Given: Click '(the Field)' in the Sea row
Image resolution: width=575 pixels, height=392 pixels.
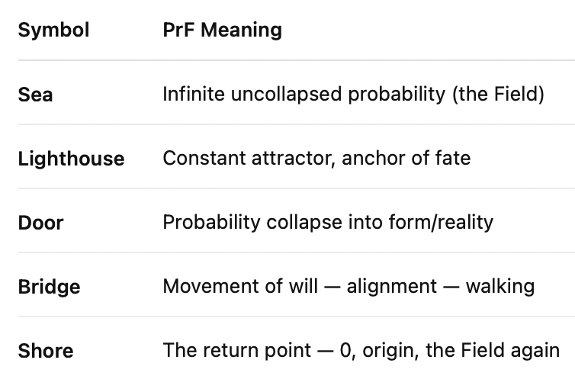Looking at the screenshot, I should [x=502, y=95].
